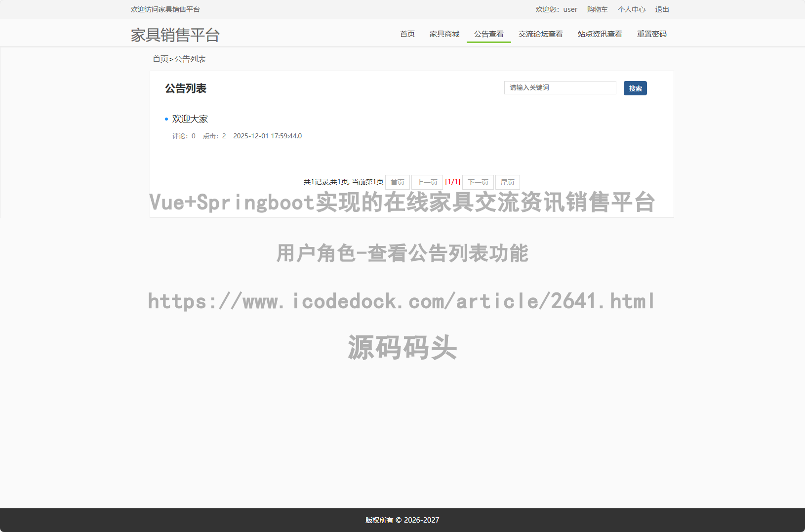Click the keyword search input field

coord(560,88)
